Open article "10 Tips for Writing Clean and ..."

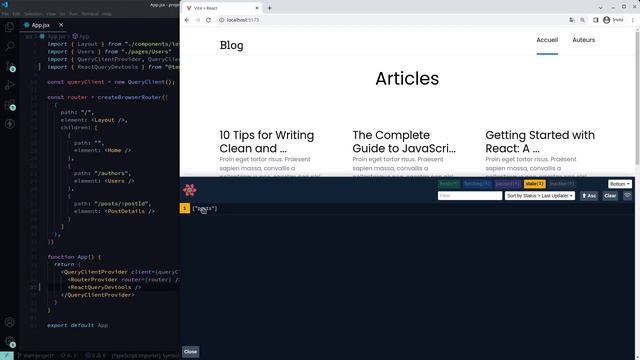click(x=267, y=142)
